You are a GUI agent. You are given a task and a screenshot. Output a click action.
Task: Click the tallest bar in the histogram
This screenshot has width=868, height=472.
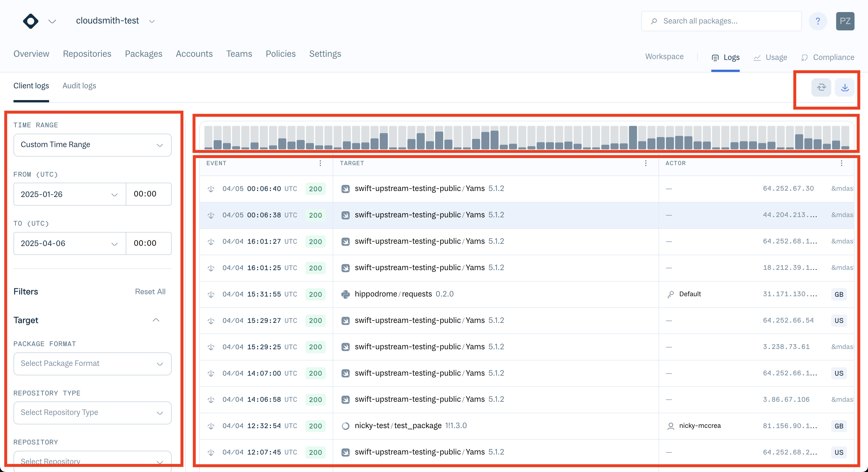tap(633, 138)
